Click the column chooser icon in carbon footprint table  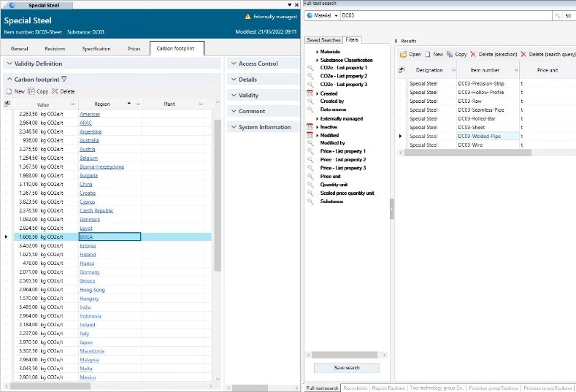pos(7,104)
